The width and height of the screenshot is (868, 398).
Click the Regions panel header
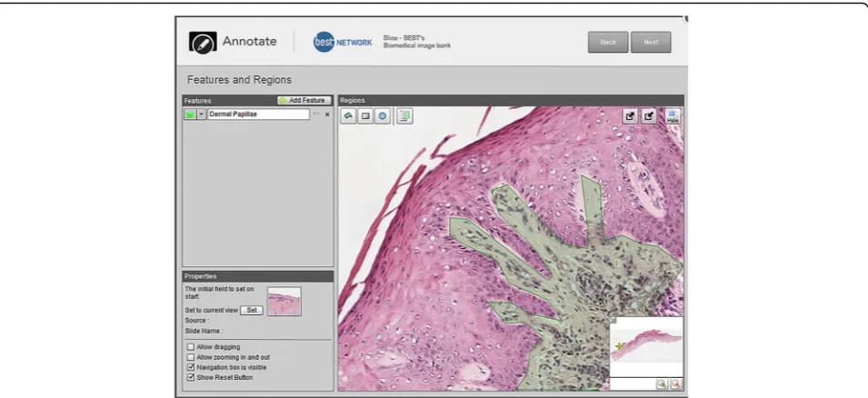[x=511, y=101]
